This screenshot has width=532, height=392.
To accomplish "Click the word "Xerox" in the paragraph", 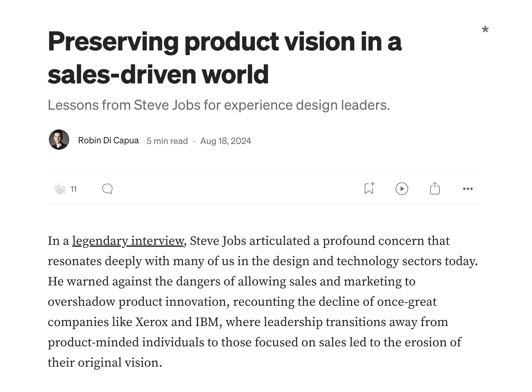I will 151,322.
